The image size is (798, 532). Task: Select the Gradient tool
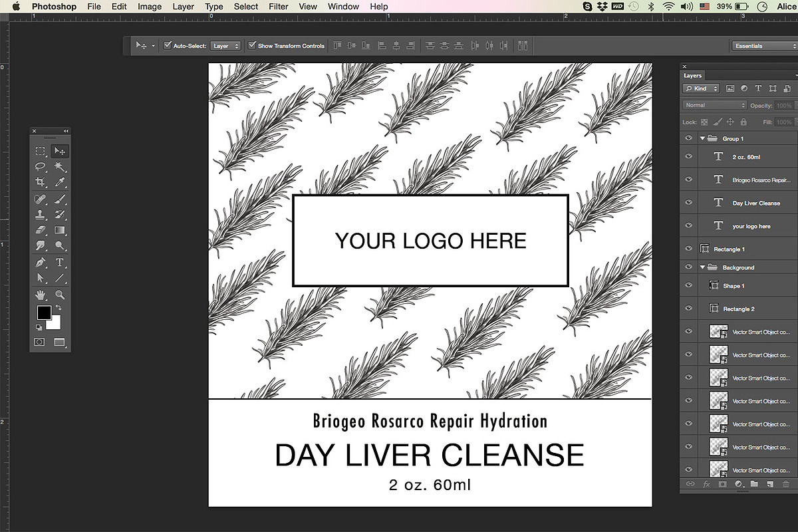(x=60, y=230)
